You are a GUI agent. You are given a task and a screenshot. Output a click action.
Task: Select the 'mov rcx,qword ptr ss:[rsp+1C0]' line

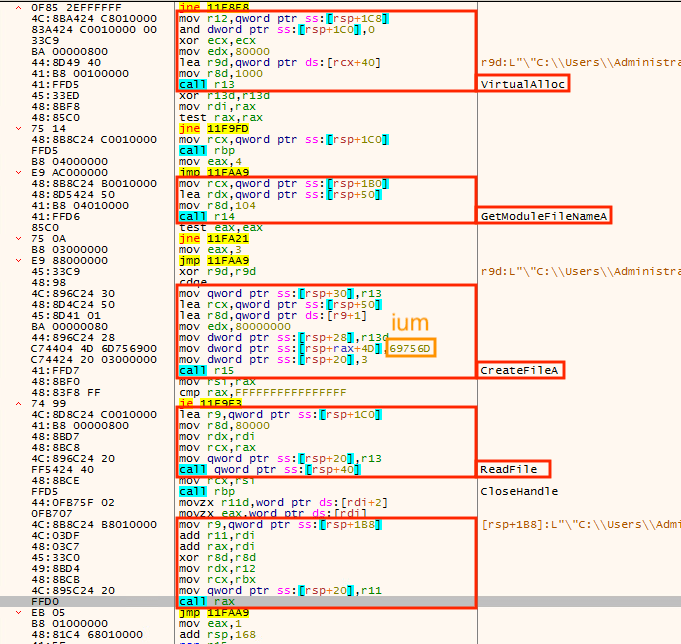284,139
